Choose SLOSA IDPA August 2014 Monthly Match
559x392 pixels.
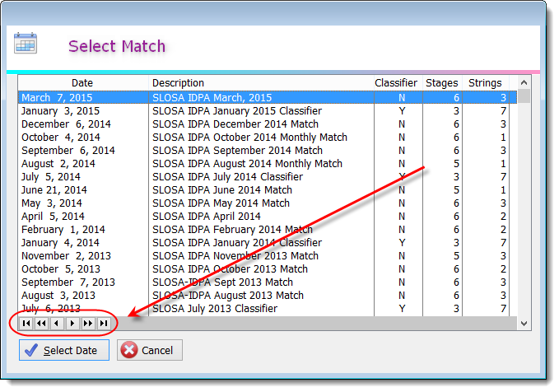(247, 164)
